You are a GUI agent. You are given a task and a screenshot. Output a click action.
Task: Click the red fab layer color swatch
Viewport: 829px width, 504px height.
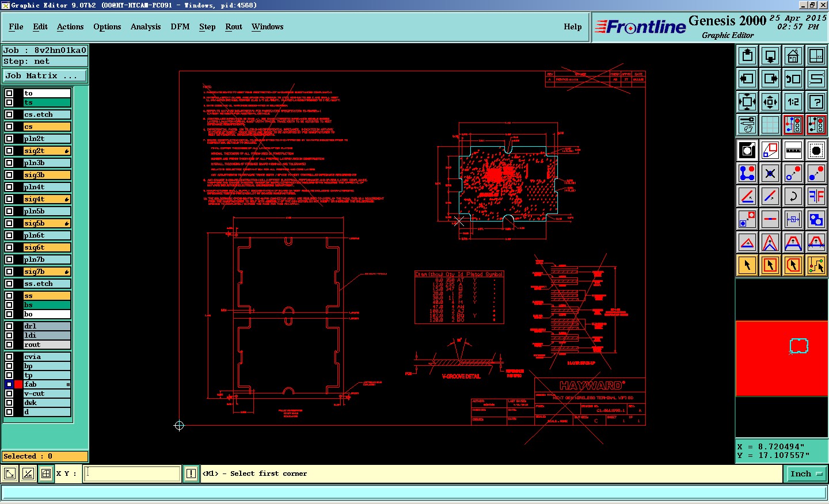pos(18,384)
